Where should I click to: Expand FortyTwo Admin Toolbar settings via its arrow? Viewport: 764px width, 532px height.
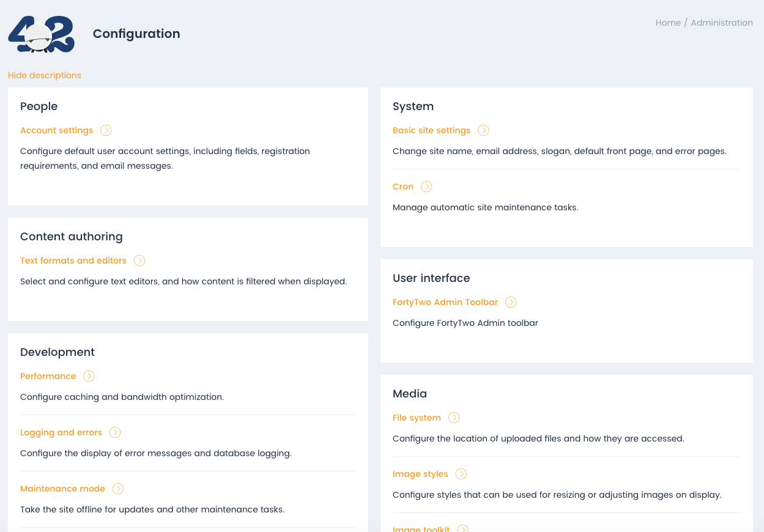[510, 302]
